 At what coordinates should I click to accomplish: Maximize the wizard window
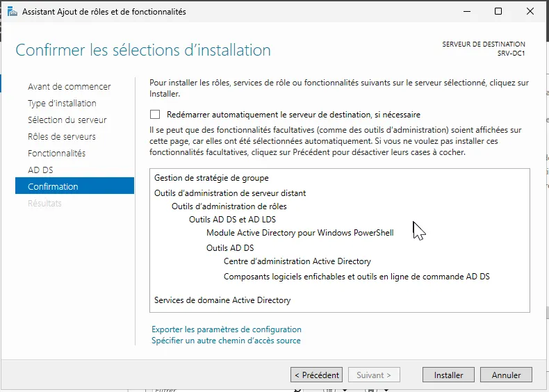(498, 12)
